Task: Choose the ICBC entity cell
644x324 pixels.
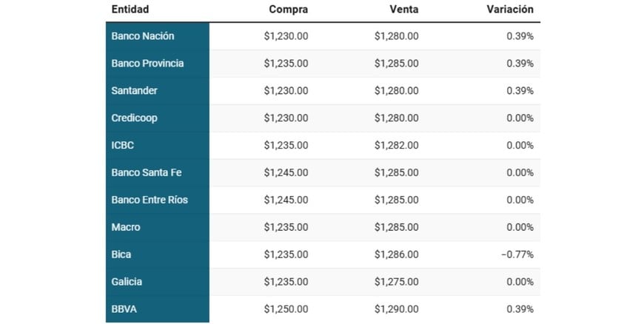Action: (x=123, y=146)
